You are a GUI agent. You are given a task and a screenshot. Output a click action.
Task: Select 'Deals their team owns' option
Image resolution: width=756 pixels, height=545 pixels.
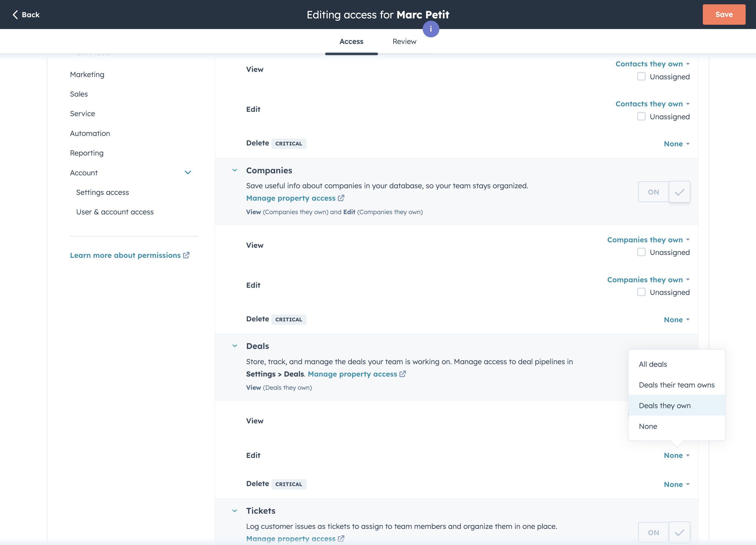click(x=676, y=385)
